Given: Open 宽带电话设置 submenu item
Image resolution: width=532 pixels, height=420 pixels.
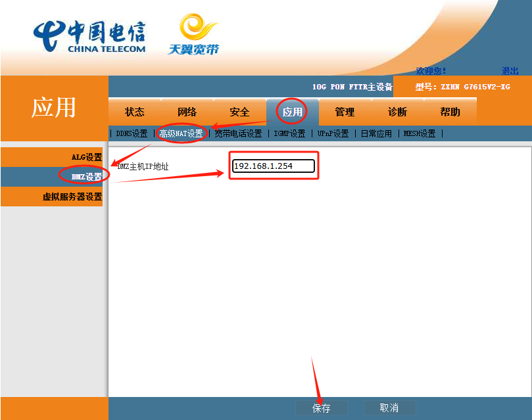Looking at the screenshot, I should [x=238, y=133].
